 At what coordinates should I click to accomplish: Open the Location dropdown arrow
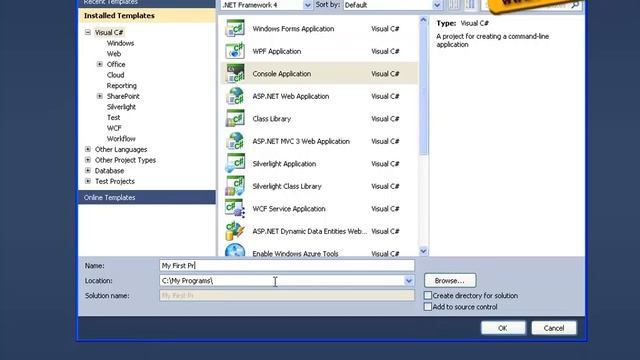click(x=409, y=281)
